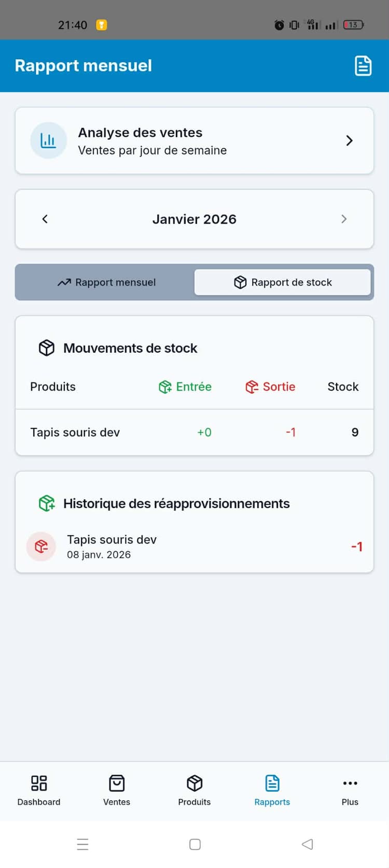Expand Analyse des ventes with chevron

click(349, 140)
